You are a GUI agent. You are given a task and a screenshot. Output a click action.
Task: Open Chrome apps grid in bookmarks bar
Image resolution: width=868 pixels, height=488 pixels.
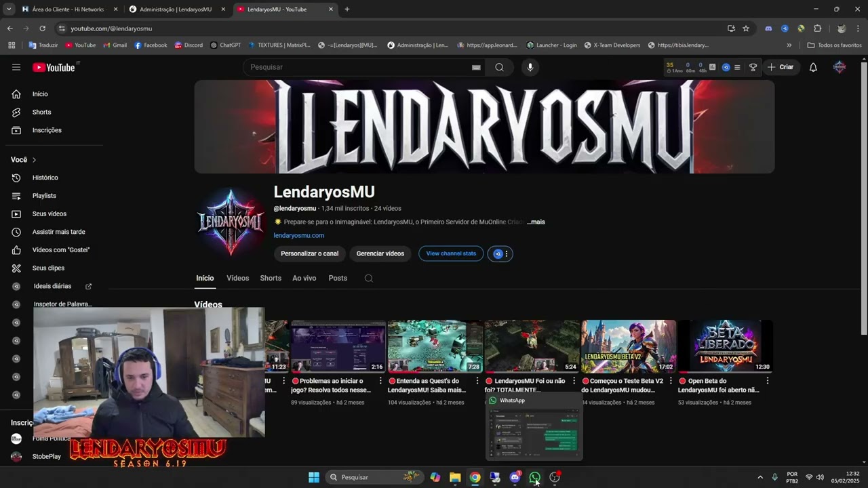pos(12,45)
